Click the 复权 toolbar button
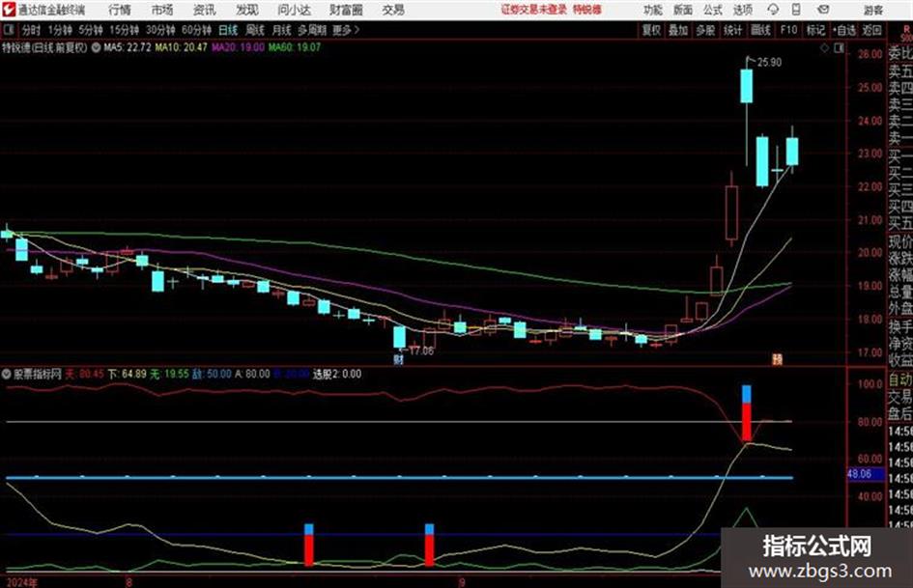The height and width of the screenshot is (588, 913). (x=651, y=30)
